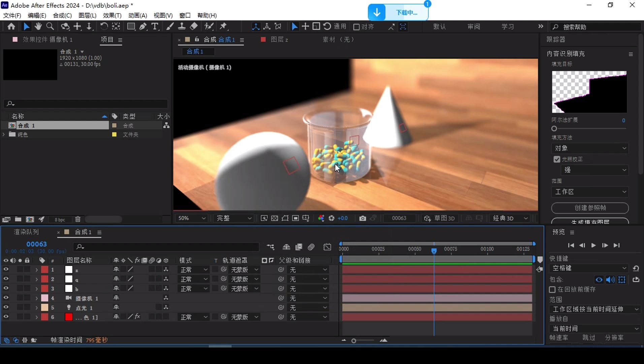Toggle the 光照校正 checkbox in Content-Aware Fill
644x364 pixels.
pos(557,159)
